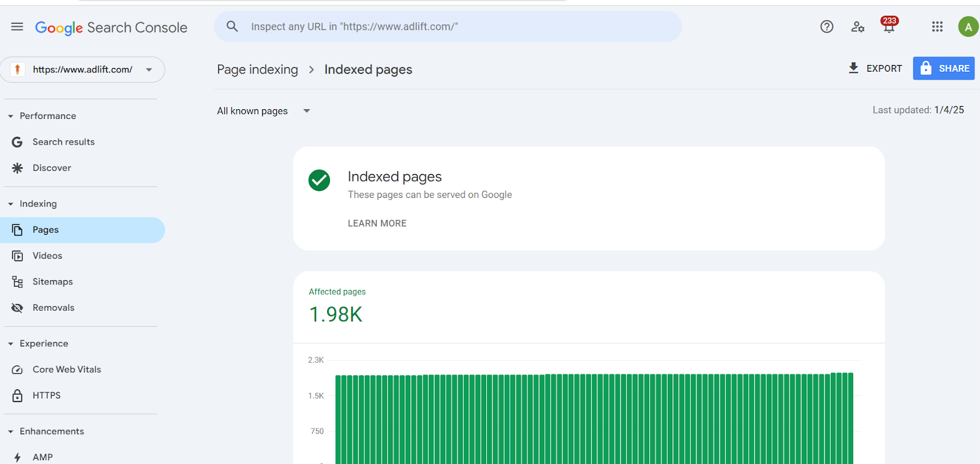
Task: Click the tallest green bars at chart end
Action: click(x=842, y=418)
